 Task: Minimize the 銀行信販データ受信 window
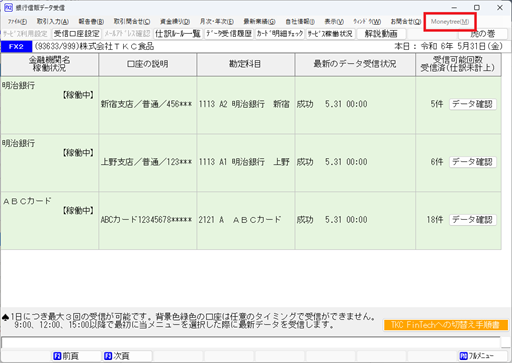point(454,8)
